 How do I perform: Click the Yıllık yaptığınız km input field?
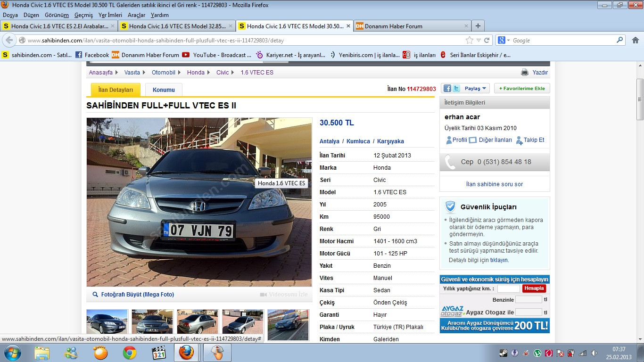point(508,288)
